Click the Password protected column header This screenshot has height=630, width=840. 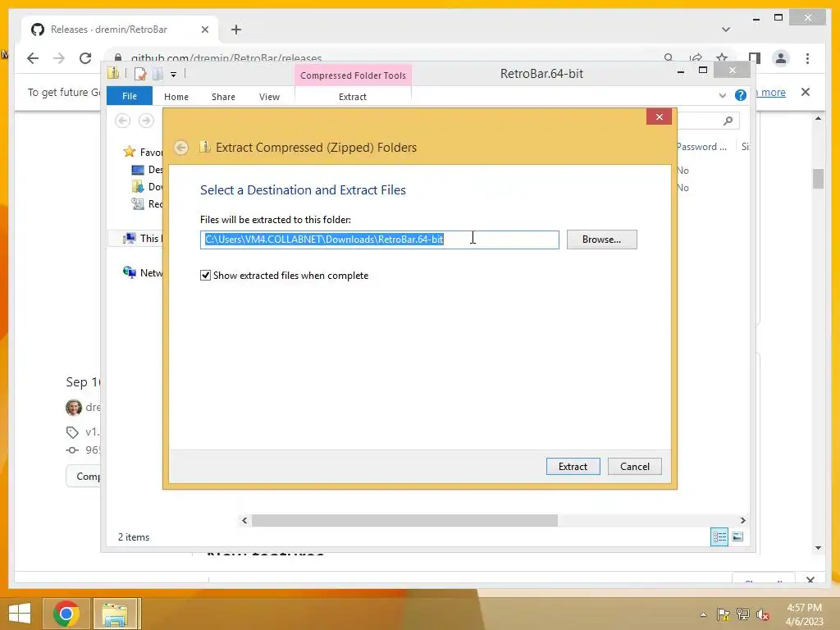(702, 147)
